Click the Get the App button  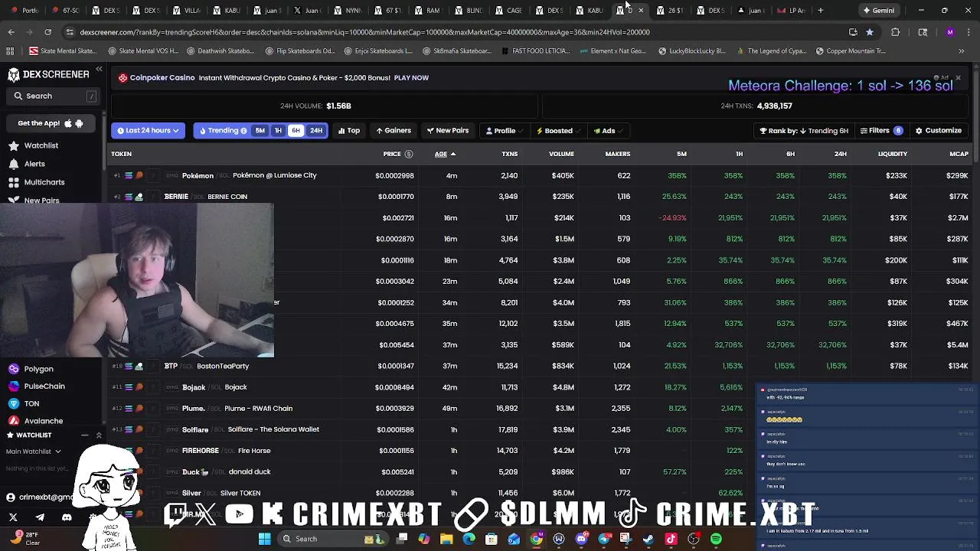point(51,123)
